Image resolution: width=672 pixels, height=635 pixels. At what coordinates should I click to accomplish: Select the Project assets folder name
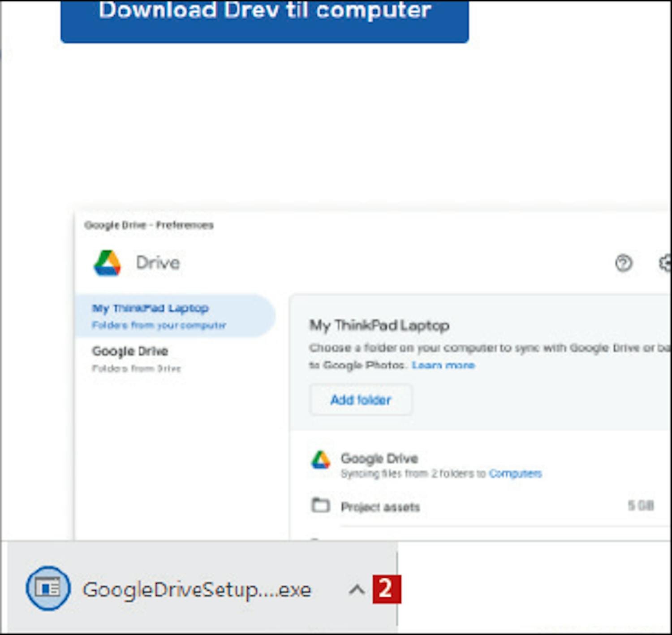[380, 507]
